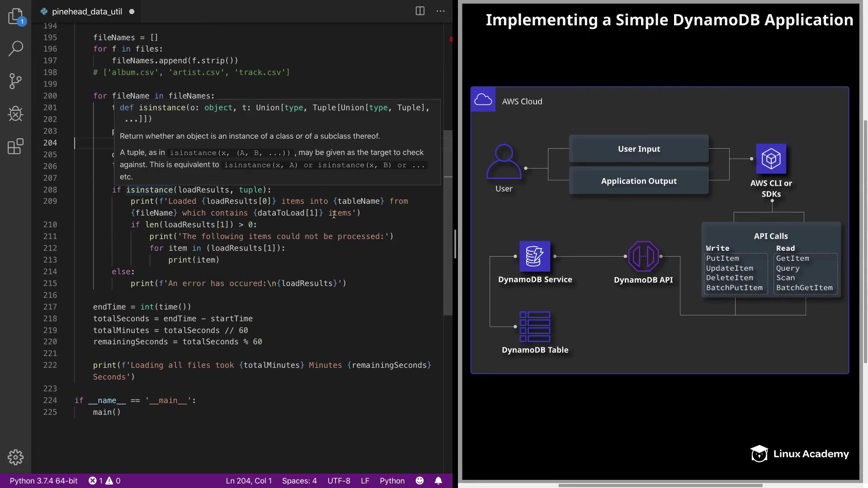Click Ln 204, Col 1 go-to-line indicator
Screen dimensions: 868x488
249,481
